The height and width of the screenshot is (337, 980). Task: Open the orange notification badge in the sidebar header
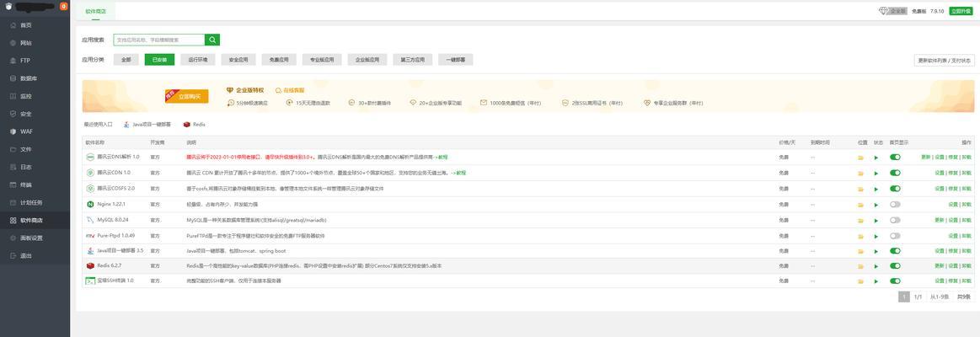tap(64, 6)
